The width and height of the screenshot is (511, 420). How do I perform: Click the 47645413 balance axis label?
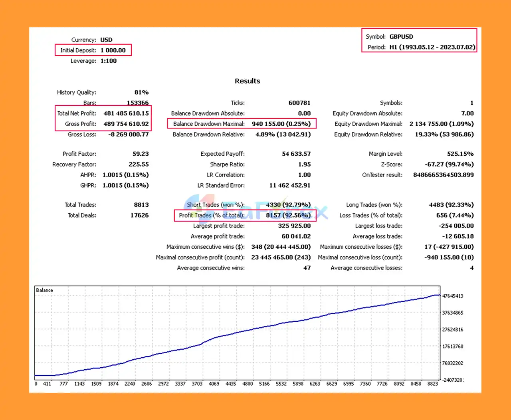[453, 296]
